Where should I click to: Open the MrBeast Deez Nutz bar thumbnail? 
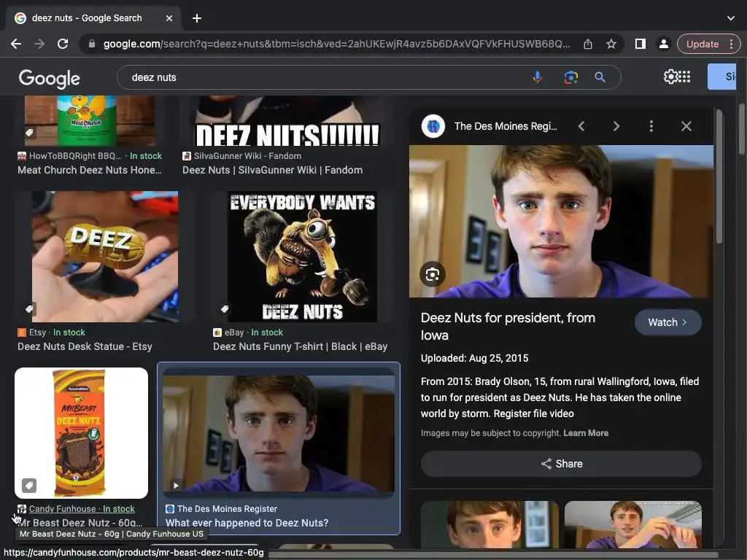82,433
